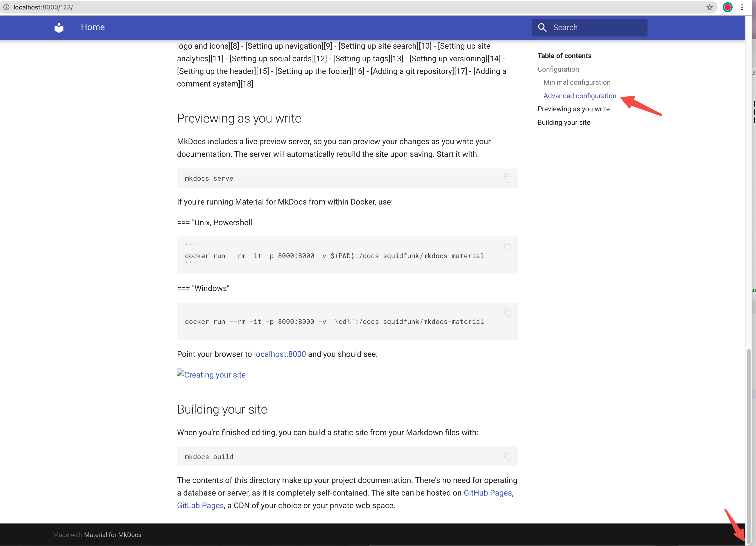Open the browser three-dot menu
Screen dimensions: 756x546
coord(742,7)
